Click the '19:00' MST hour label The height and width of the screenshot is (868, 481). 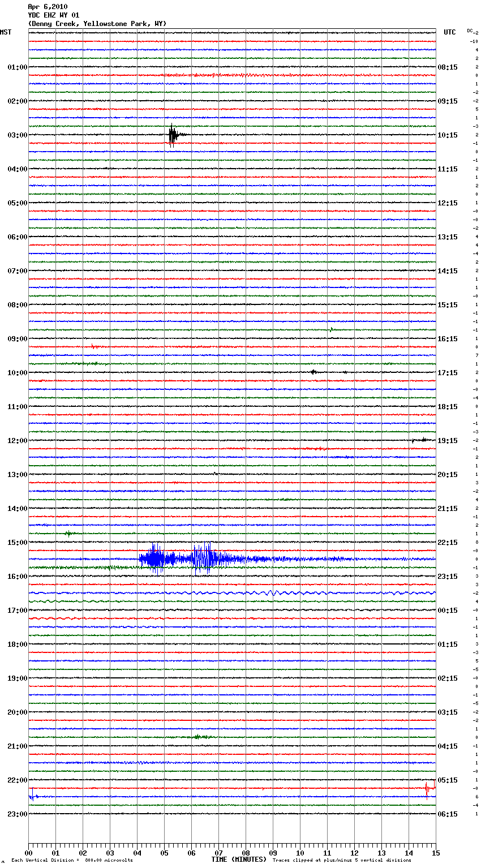click(x=17, y=678)
